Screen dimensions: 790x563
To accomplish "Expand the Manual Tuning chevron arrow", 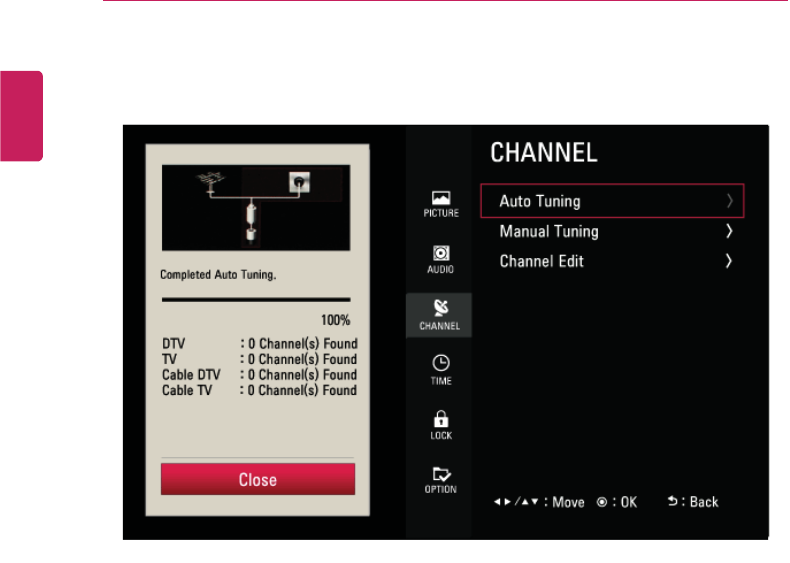I will tap(729, 231).
